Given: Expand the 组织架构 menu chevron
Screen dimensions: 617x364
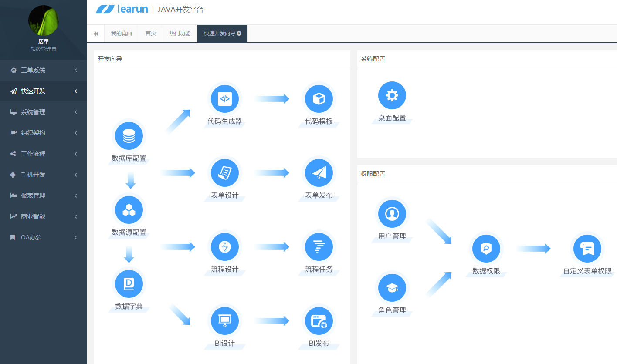Looking at the screenshot, I should click(x=76, y=133).
